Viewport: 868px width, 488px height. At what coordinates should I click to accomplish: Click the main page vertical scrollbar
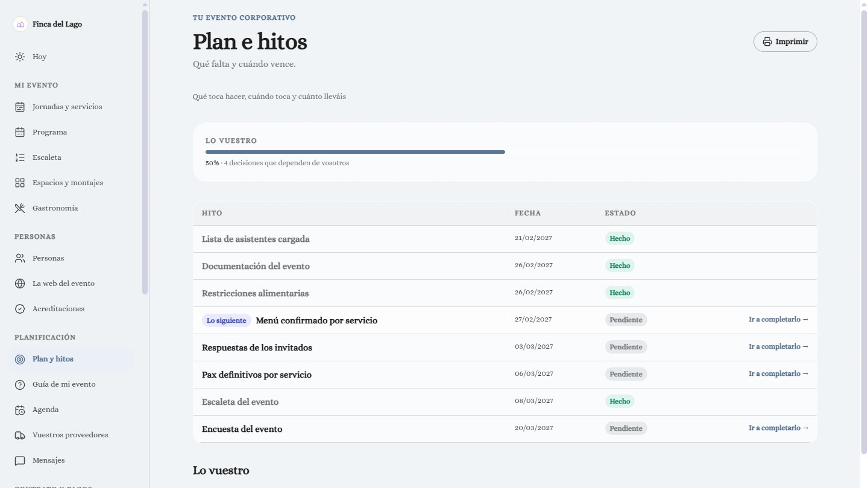(x=864, y=232)
